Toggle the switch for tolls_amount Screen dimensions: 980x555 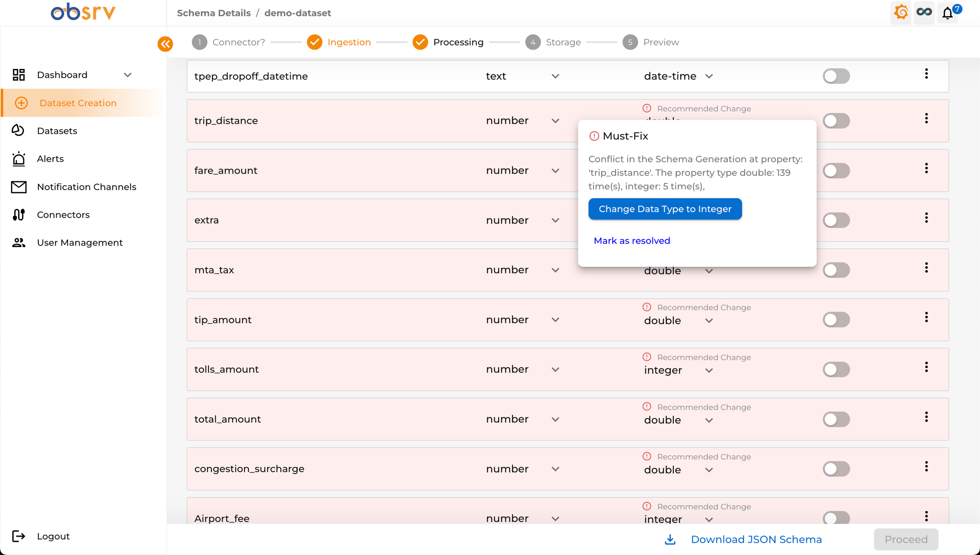point(836,370)
